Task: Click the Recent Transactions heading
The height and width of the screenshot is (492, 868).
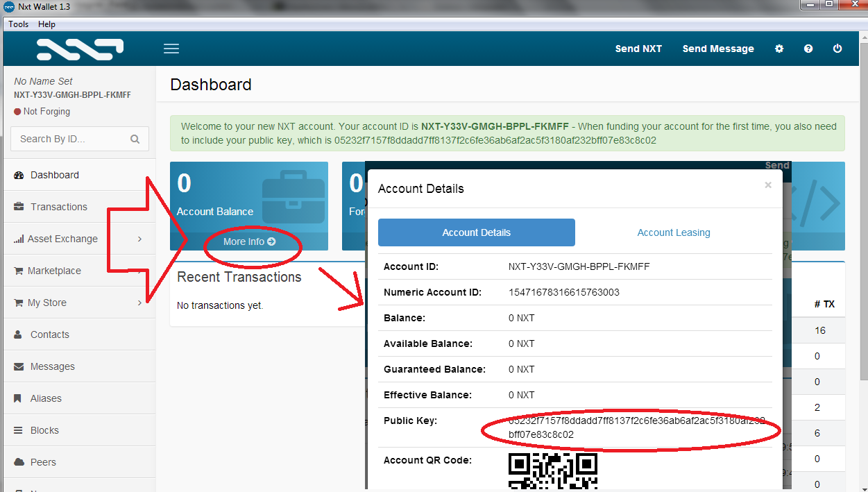Action: click(x=239, y=277)
